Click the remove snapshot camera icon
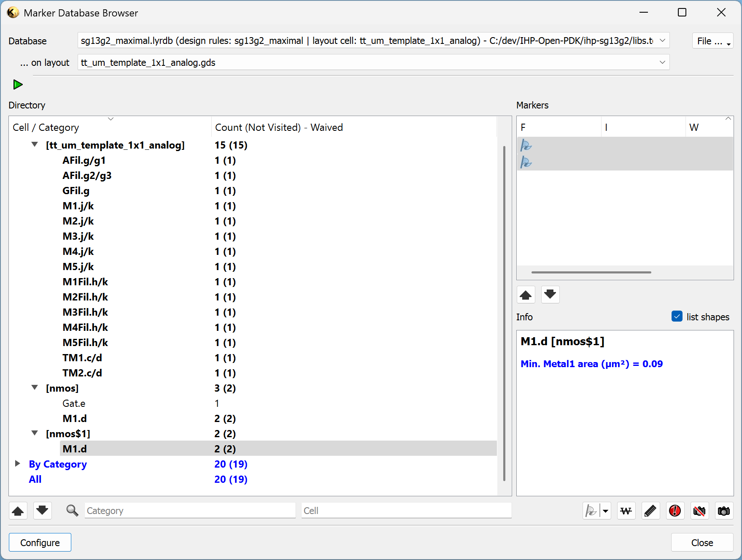 pyautogui.click(x=699, y=511)
